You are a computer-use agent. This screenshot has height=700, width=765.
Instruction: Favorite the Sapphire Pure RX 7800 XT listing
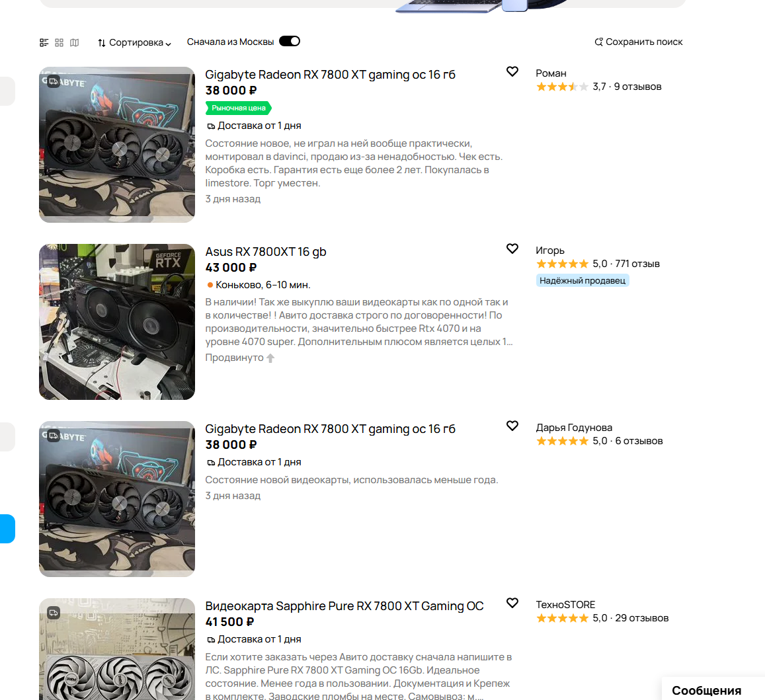[512, 602]
